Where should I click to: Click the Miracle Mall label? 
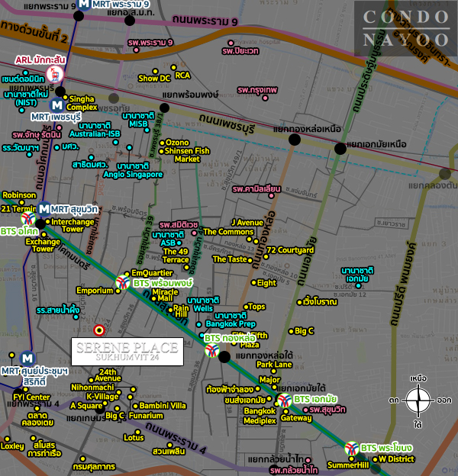click(x=165, y=294)
